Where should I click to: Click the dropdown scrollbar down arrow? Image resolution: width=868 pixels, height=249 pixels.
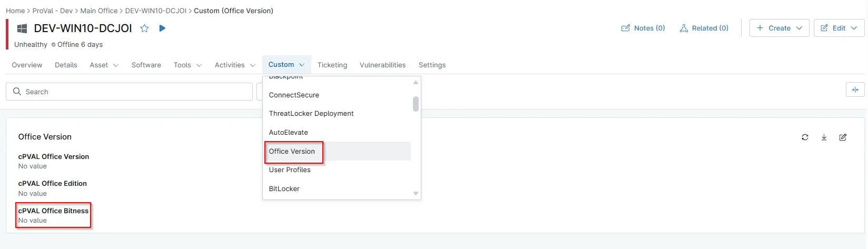(416, 194)
